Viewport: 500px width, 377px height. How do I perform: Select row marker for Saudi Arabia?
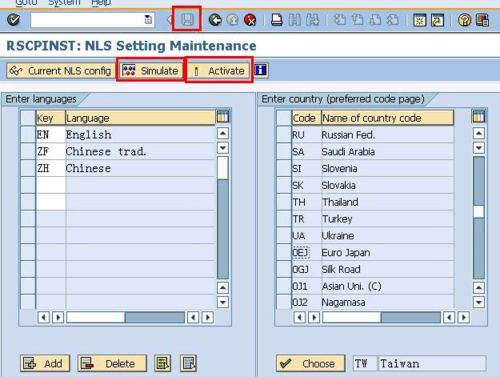[x=284, y=151]
